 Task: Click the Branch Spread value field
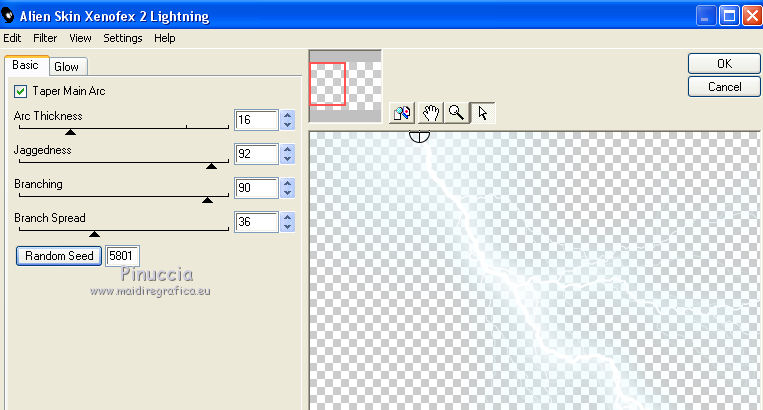click(256, 222)
